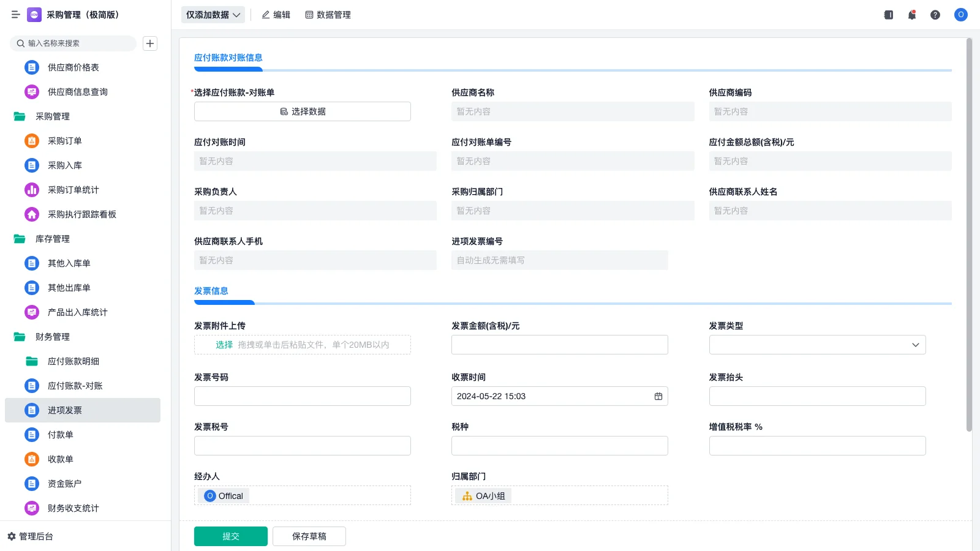Viewport: 980px width, 551px height.
Task: Click the 发票税号 input field
Action: coord(303,446)
